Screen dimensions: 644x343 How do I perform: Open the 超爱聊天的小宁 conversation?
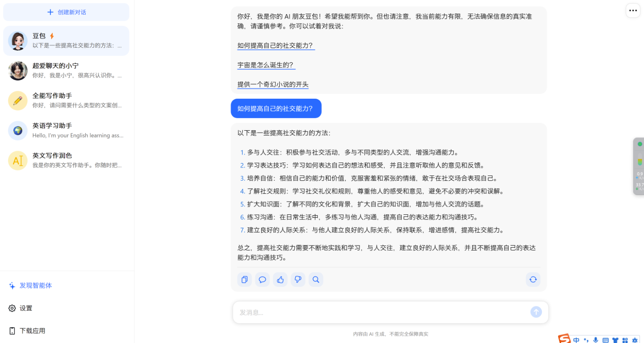(66, 71)
